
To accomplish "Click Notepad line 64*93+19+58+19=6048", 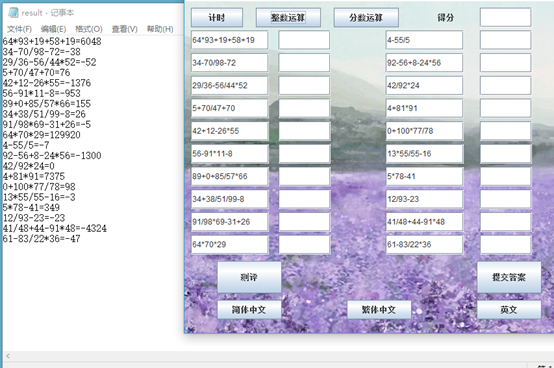I will coord(52,42).
